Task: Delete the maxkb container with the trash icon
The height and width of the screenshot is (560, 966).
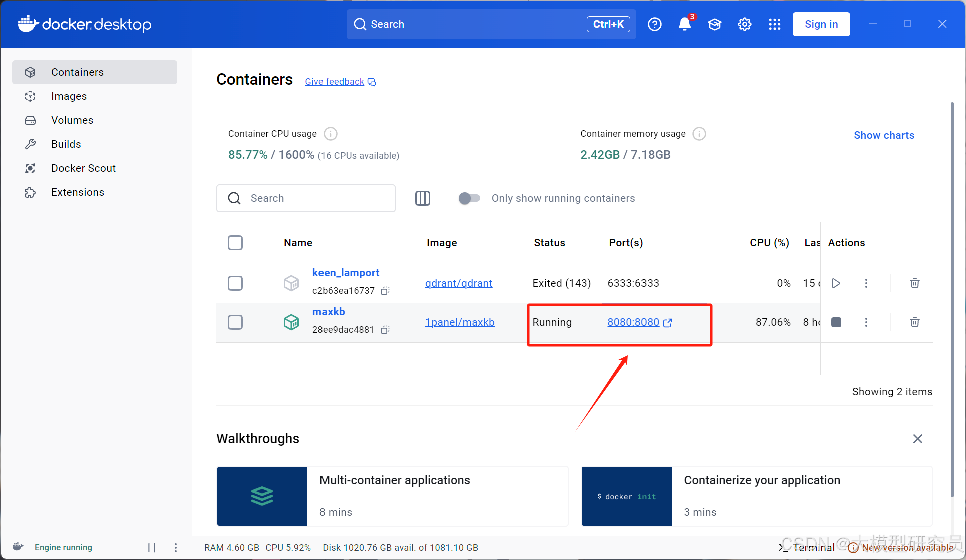Action: coord(914,322)
